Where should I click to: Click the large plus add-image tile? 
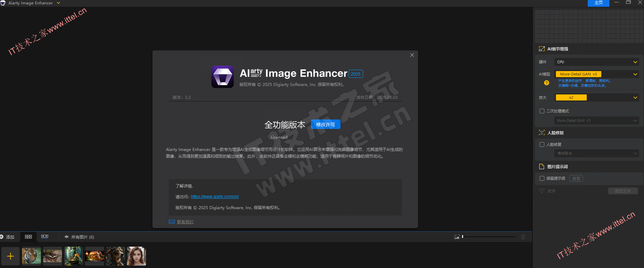tap(11, 256)
